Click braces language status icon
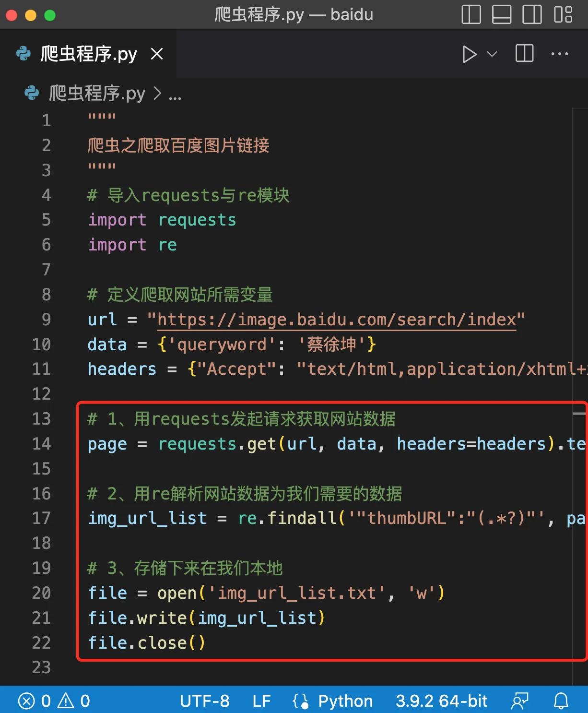 (301, 701)
